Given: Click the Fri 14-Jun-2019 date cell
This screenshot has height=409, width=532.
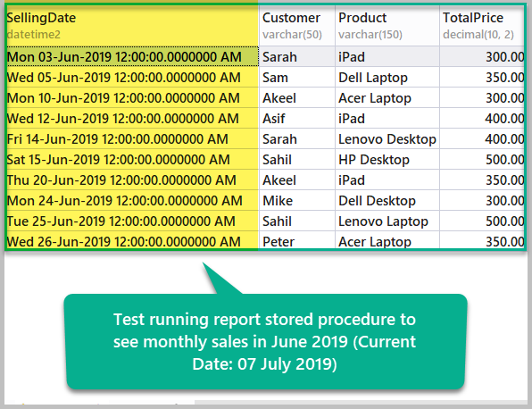Looking at the screenshot, I should click(x=132, y=138).
